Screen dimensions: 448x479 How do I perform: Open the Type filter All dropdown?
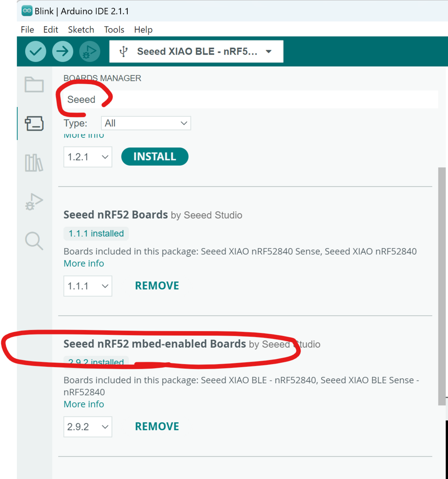pos(146,123)
